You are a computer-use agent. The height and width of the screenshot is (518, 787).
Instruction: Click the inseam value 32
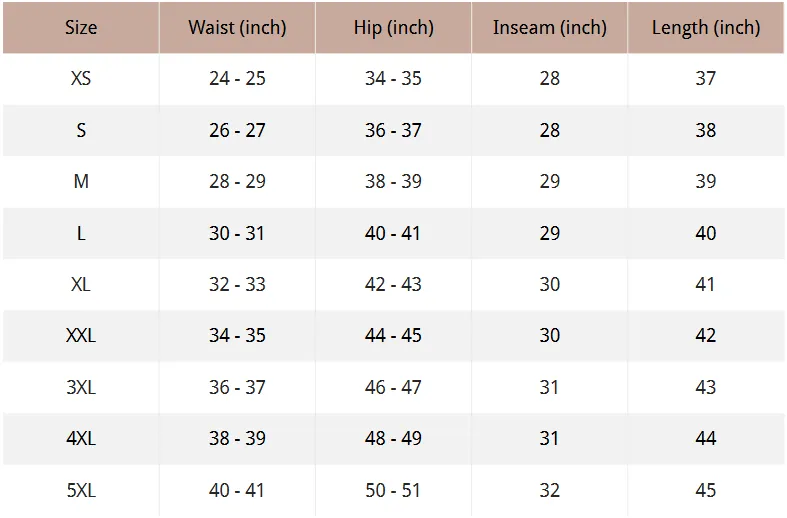pos(550,490)
